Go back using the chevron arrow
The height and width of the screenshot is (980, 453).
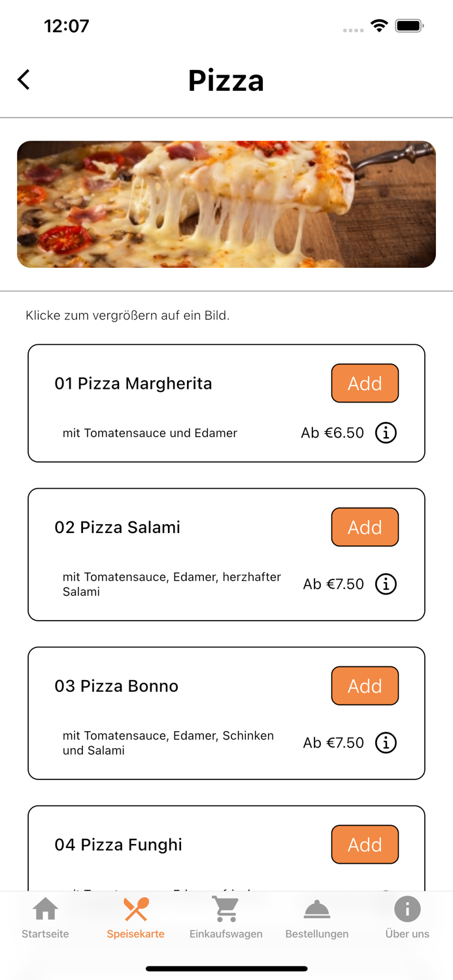24,79
